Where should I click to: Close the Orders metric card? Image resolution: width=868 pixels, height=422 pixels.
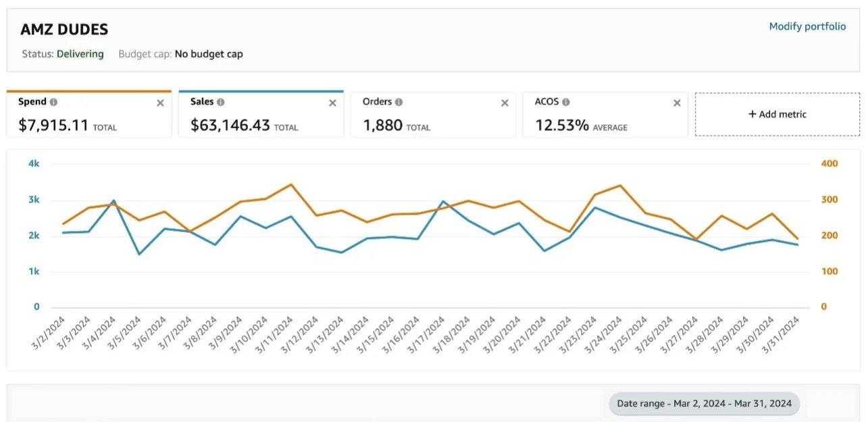[505, 103]
